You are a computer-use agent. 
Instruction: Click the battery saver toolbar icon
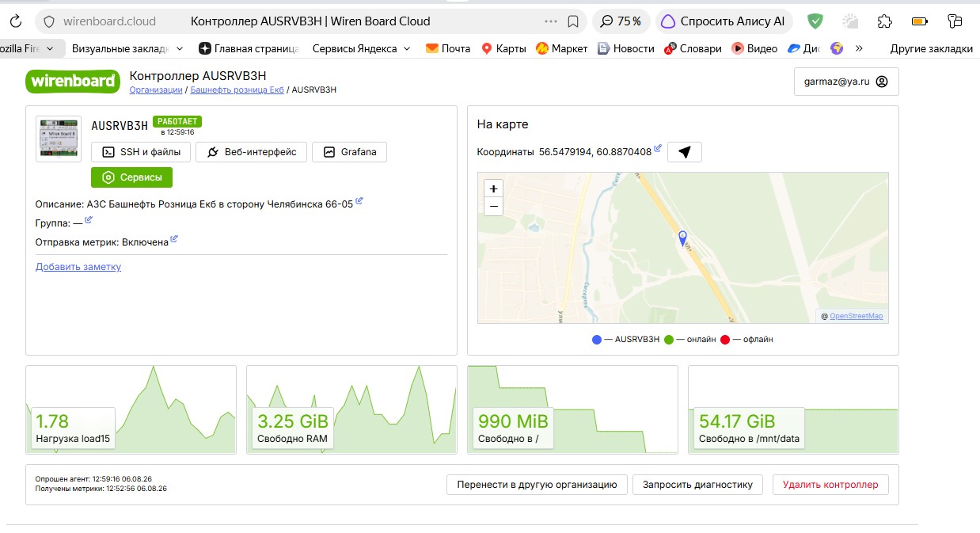[x=919, y=21]
